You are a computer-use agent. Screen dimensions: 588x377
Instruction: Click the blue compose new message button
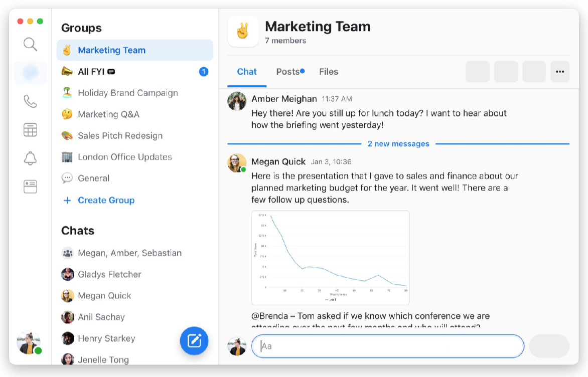point(194,341)
